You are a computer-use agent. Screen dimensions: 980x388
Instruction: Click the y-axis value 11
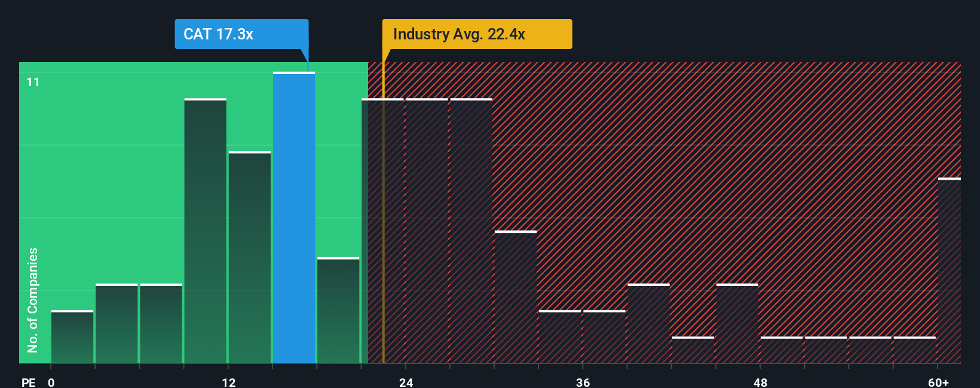(33, 82)
